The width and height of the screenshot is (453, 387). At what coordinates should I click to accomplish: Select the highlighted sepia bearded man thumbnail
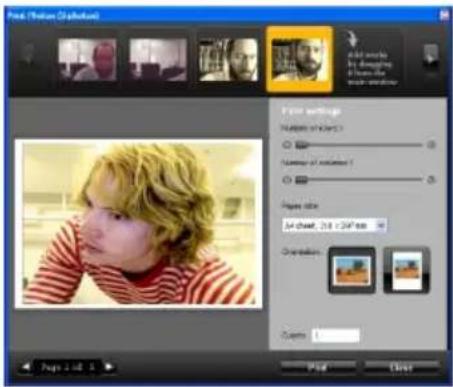click(299, 59)
